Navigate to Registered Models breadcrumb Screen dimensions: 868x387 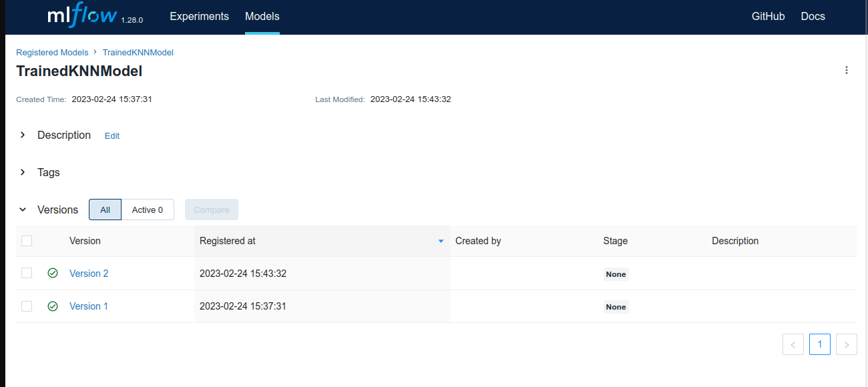point(52,52)
